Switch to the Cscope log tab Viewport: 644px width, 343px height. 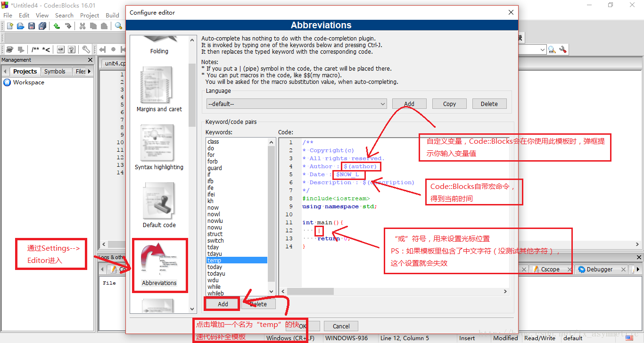[x=550, y=269]
